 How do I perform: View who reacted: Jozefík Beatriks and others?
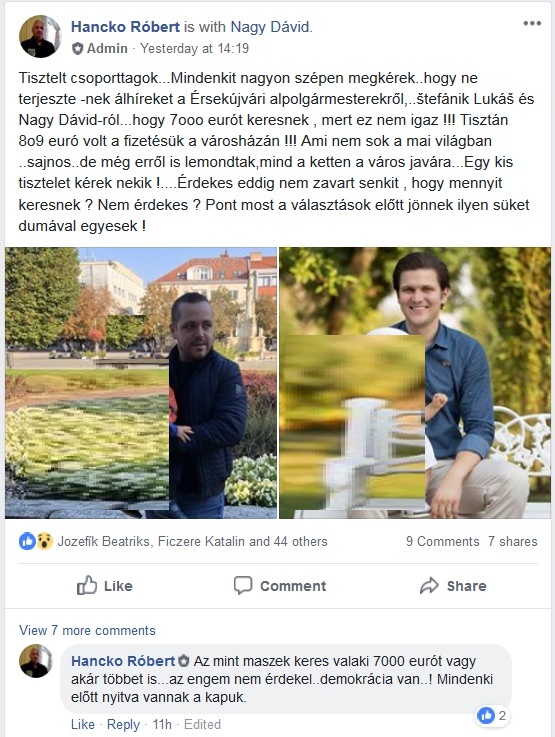[192, 541]
